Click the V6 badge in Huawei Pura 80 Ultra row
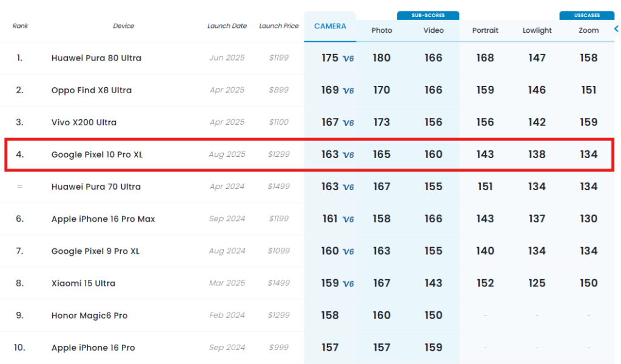Viewport: 621px width, 364px height. coord(349,59)
